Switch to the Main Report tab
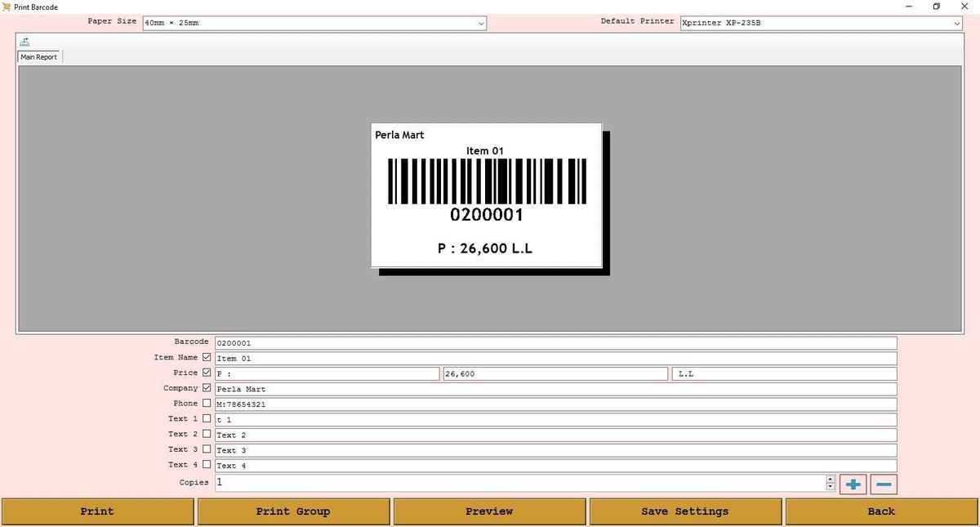The image size is (980, 527). tap(39, 57)
